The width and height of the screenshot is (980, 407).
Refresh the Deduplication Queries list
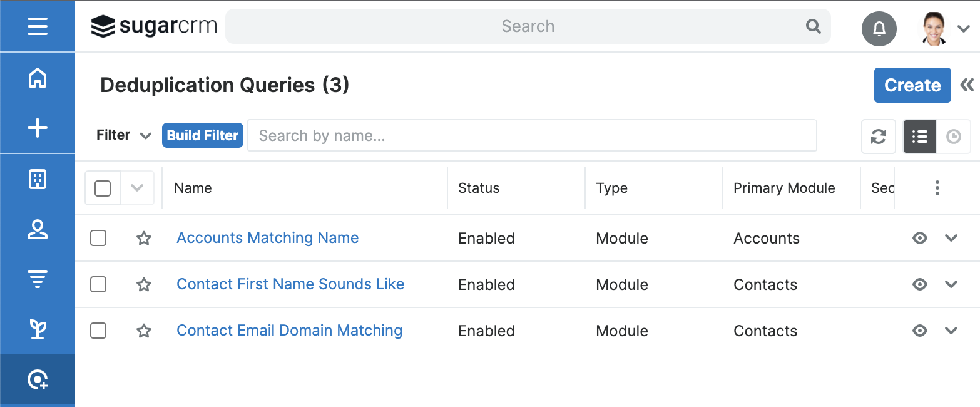[878, 137]
